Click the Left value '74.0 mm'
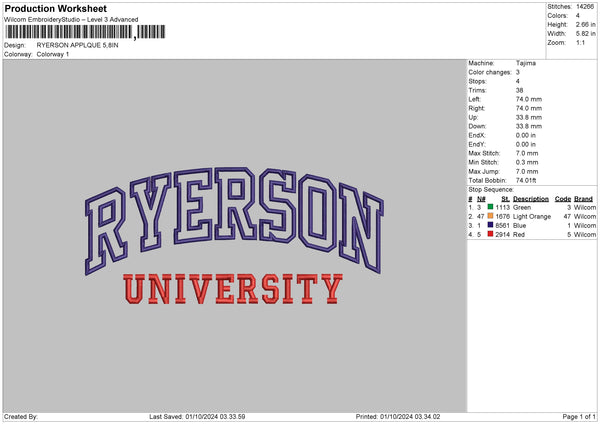Viewport: 600px width, 424px height. 529,99
